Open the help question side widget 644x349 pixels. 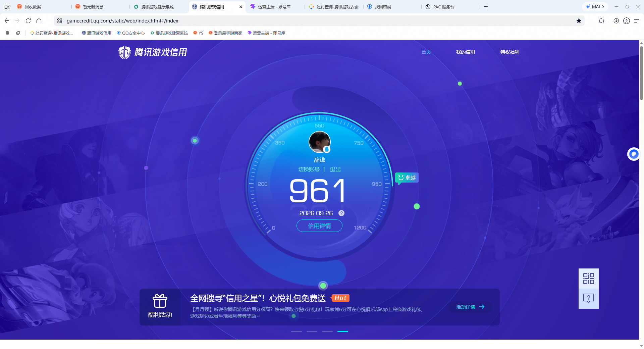tap(588, 298)
